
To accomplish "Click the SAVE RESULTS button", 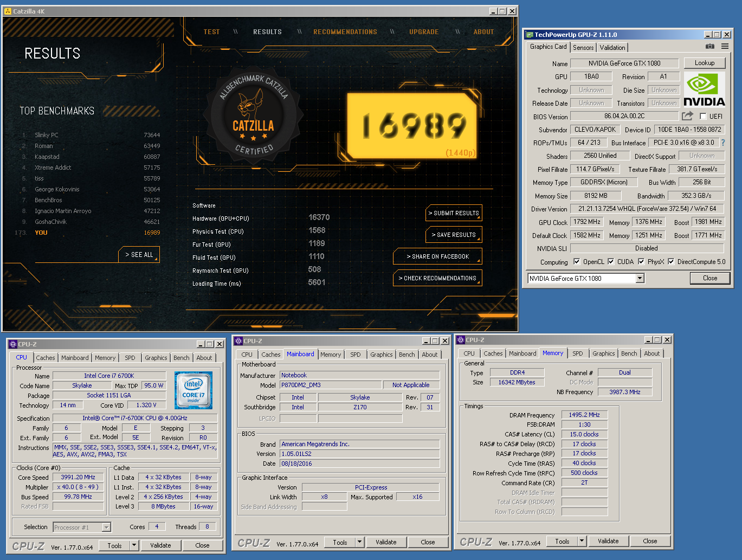I will coord(454,235).
